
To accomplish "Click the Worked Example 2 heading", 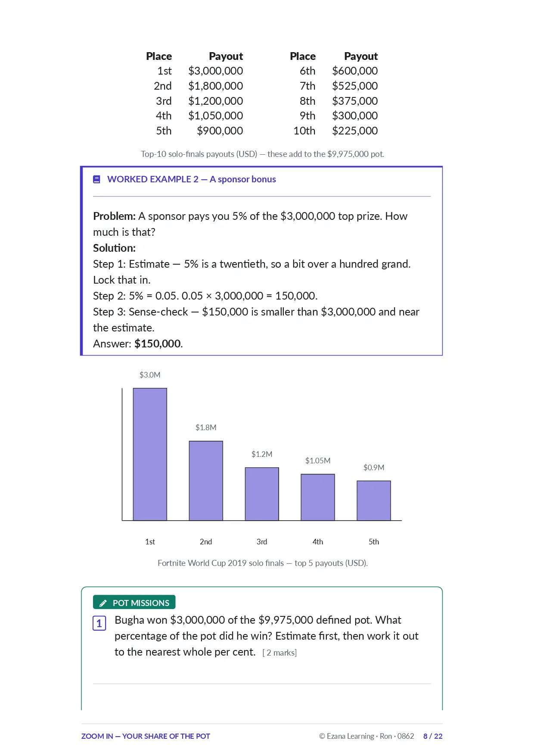I will pyautogui.click(x=192, y=179).
